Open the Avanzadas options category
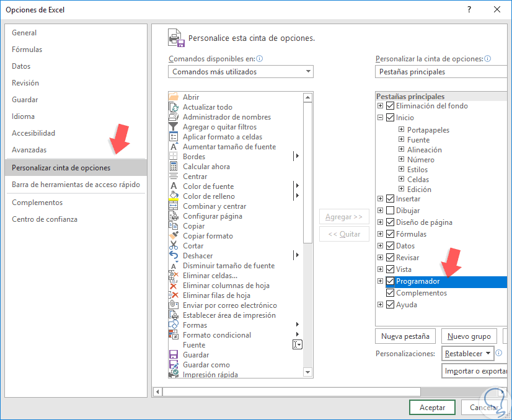The width and height of the screenshot is (512, 420). point(76,150)
